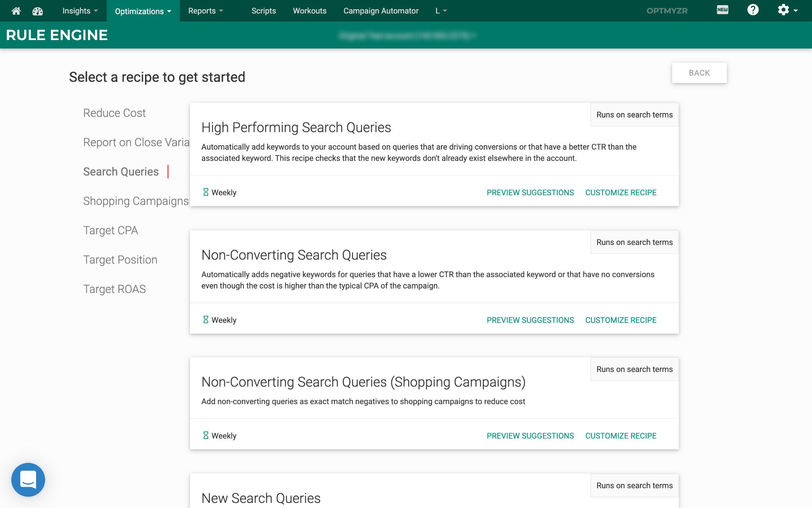Select the Search Queries category

point(121,171)
